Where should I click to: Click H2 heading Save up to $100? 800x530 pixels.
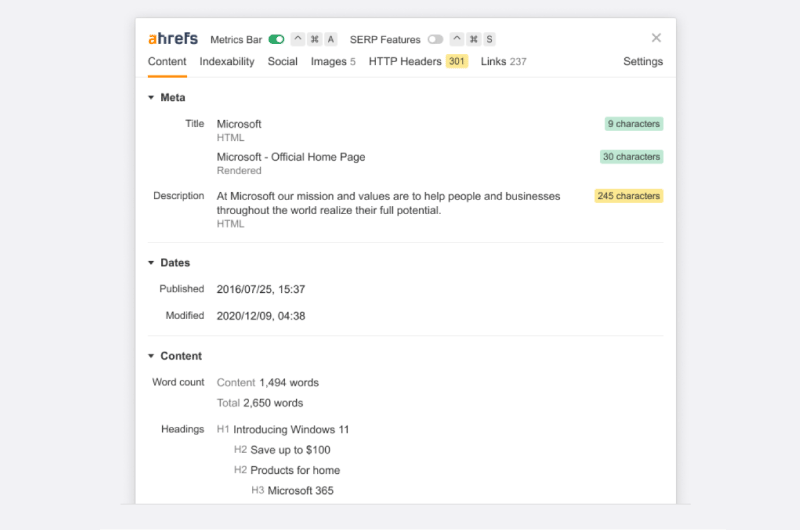tap(290, 450)
